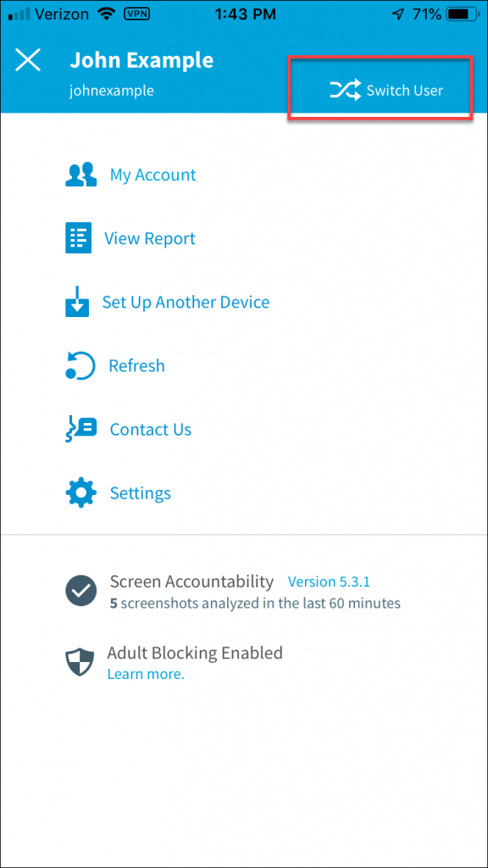Tap the Screen Accountability checkmark icon
Image resolution: width=488 pixels, height=868 pixels.
(x=80, y=591)
